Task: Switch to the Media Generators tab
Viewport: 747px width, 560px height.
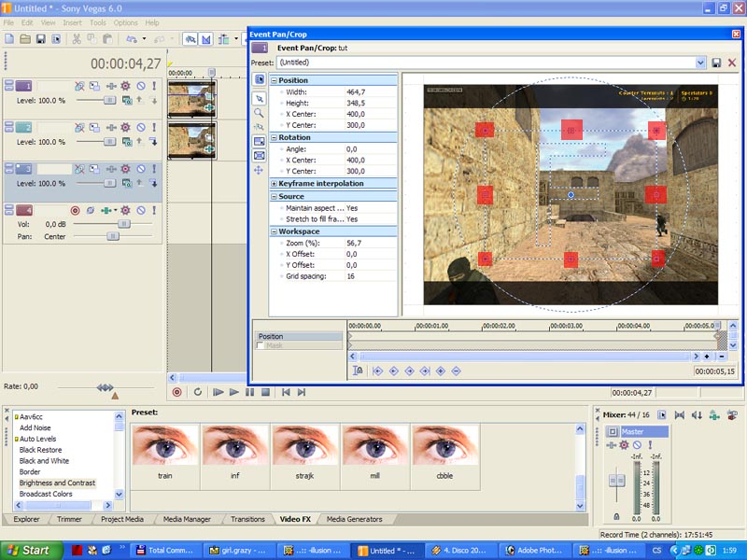Action: coord(354,519)
